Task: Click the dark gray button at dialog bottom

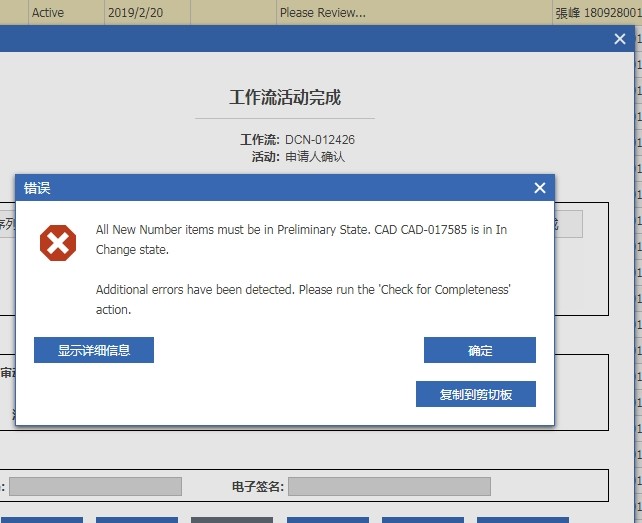Action: tap(231, 519)
